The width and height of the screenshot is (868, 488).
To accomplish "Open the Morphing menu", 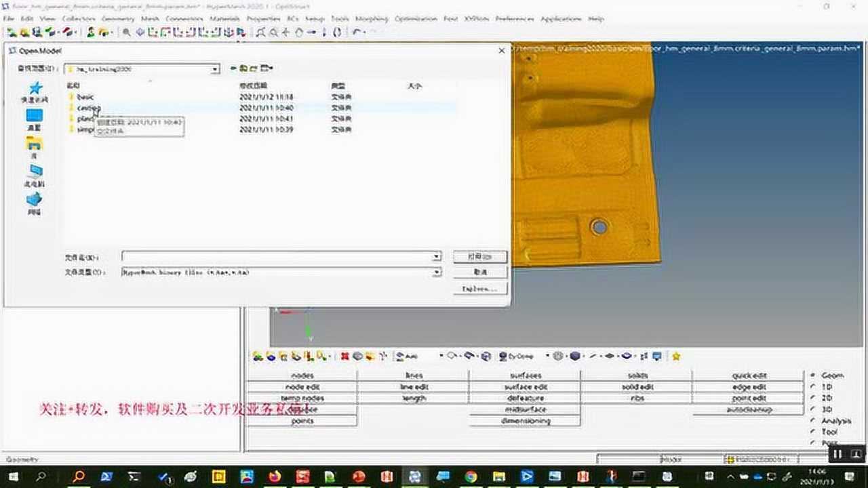I will tap(371, 18).
